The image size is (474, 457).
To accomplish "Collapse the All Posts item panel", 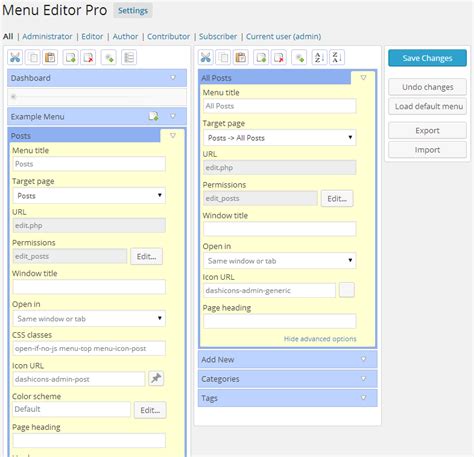I will click(x=363, y=78).
